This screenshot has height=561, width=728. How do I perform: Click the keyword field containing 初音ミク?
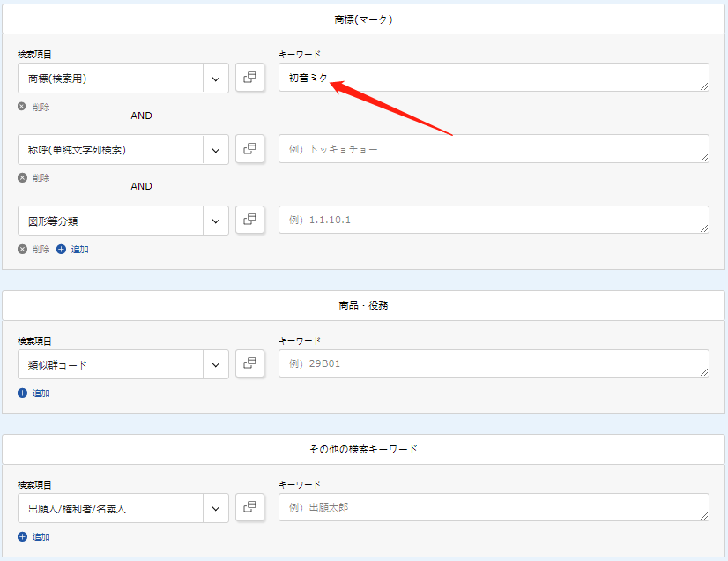pyautogui.click(x=494, y=78)
